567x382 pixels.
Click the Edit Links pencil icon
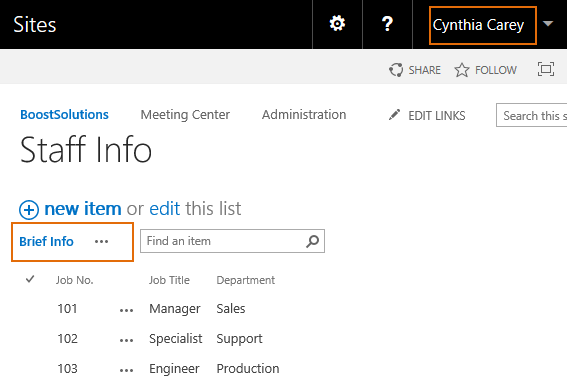click(x=394, y=115)
